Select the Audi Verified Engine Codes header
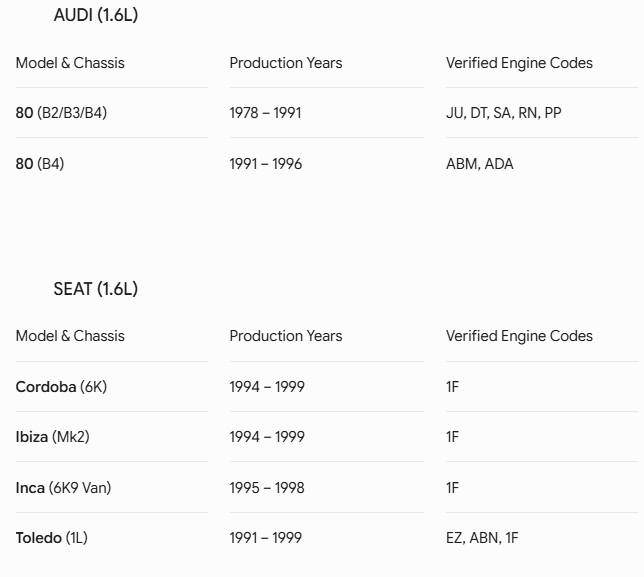This screenshot has width=644, height=577. pyautogui.click(x=519, y=63)
